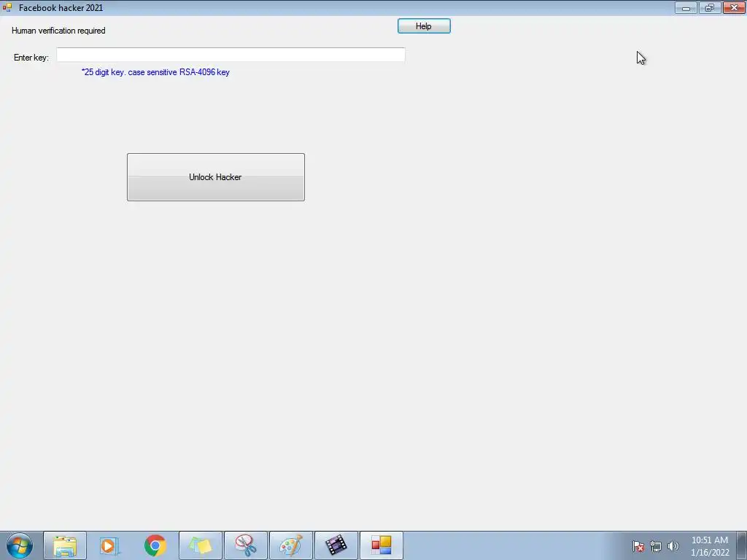This screenshot has height=560, width=747.
Task: Launch Windows Media Player from taskbar
Action: (109, 545)
